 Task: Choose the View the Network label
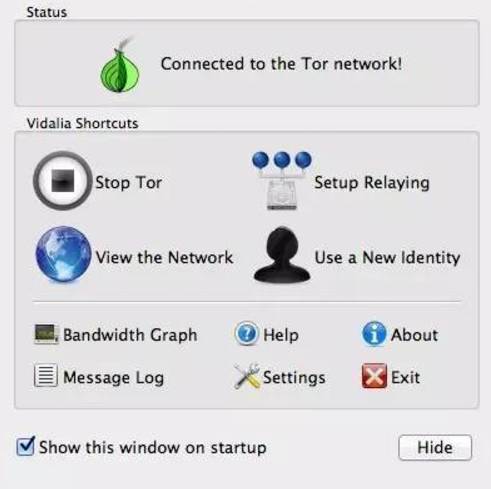(x=164, y=257)
